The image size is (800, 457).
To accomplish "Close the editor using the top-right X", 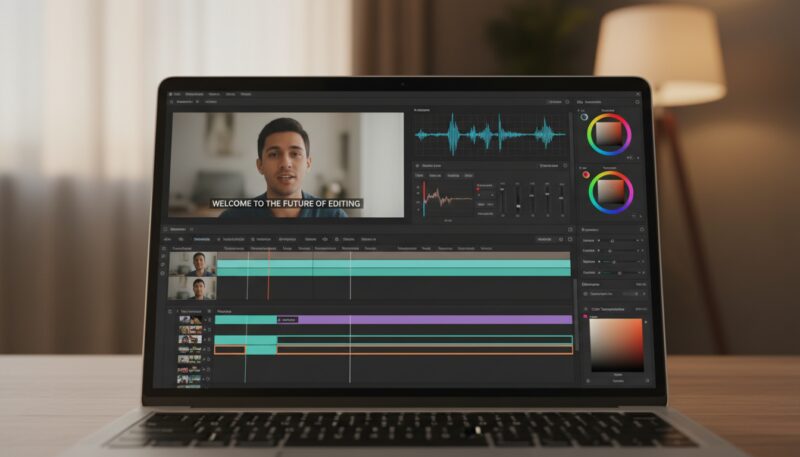I will (x=638, y=94).
